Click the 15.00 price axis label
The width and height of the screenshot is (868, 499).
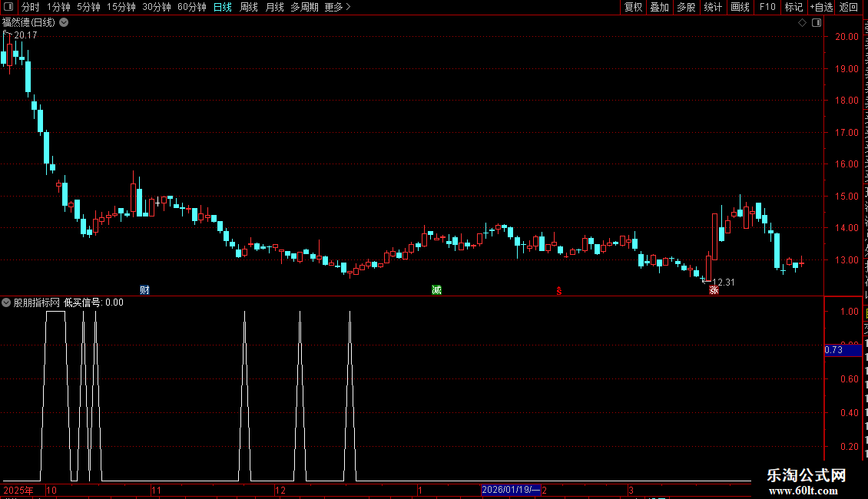pyautogui.click(x=847, y=197)
